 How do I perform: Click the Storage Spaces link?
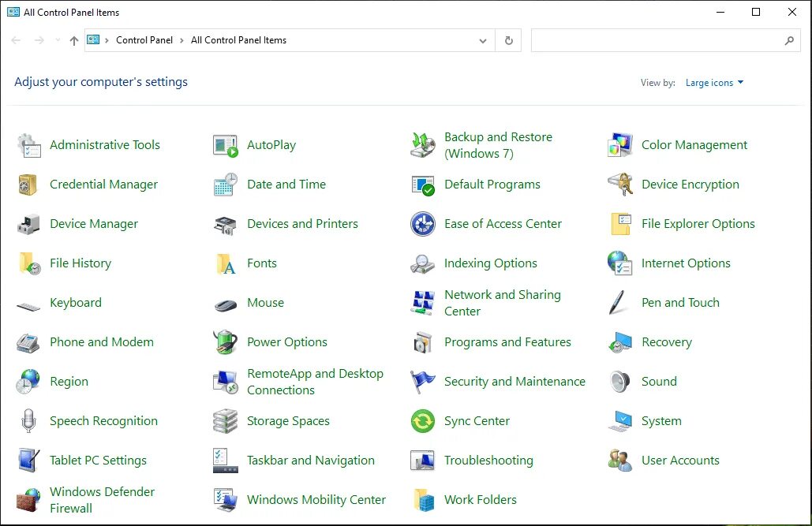click(x=288, y=421)
